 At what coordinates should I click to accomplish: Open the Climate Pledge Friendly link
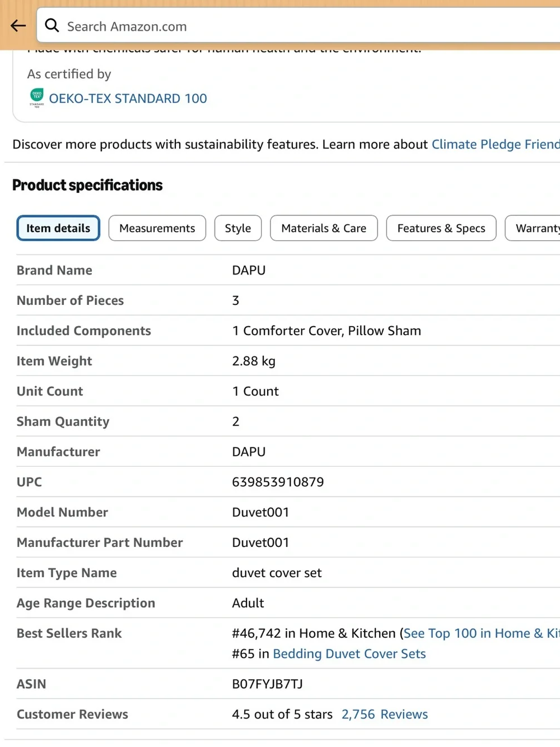496,145
